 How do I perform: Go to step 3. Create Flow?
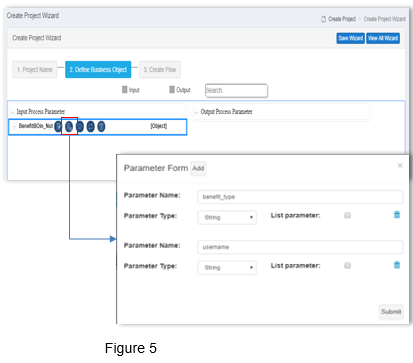(x=160, y=70)
